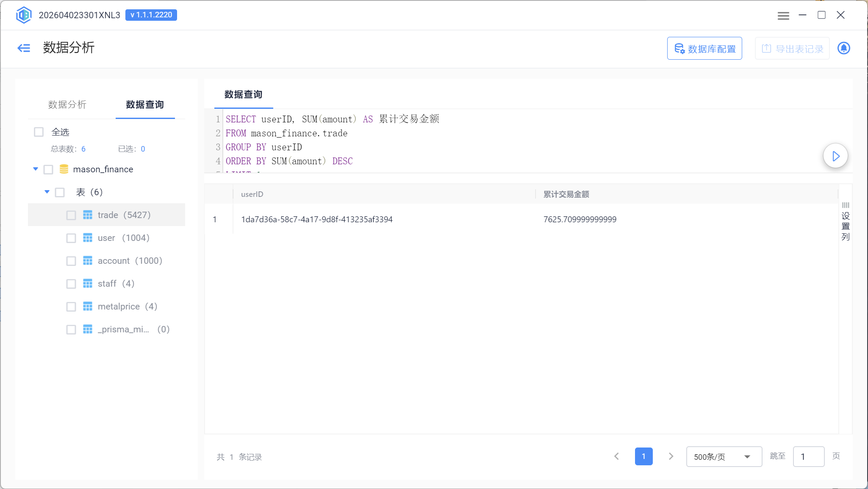Click the trade table icon
This screenshot has width=868, height=489.
click(x=88, y=215)
